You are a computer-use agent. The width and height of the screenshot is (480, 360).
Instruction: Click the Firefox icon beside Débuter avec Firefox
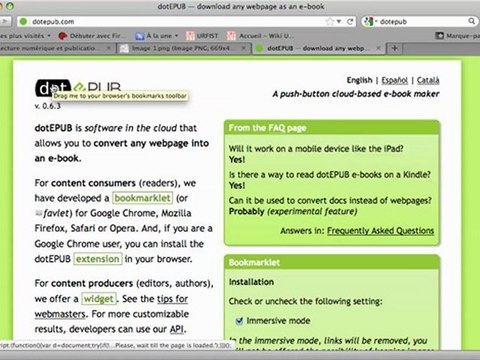tap(62, 36)
